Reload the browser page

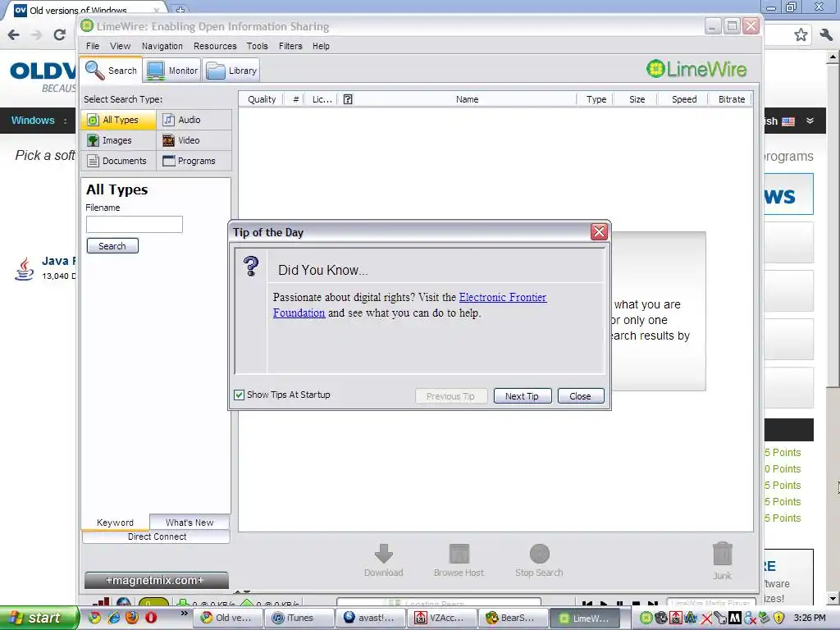pyautogui.click(x=59, y=35)
